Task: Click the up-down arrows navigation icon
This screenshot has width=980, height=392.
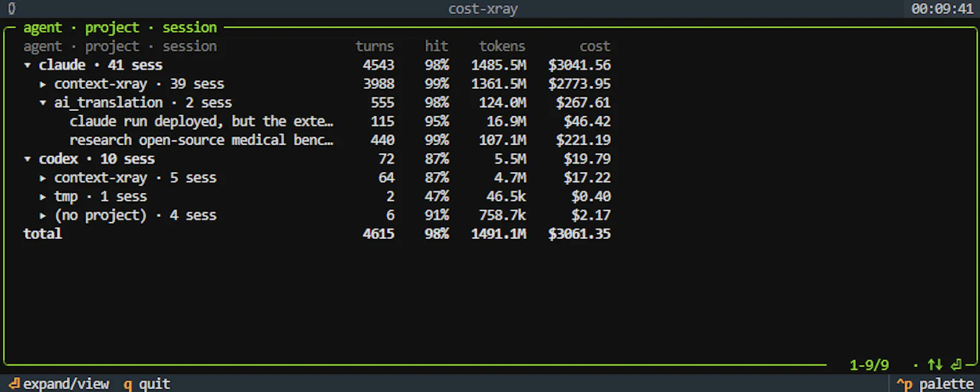Action: (935, 365)
